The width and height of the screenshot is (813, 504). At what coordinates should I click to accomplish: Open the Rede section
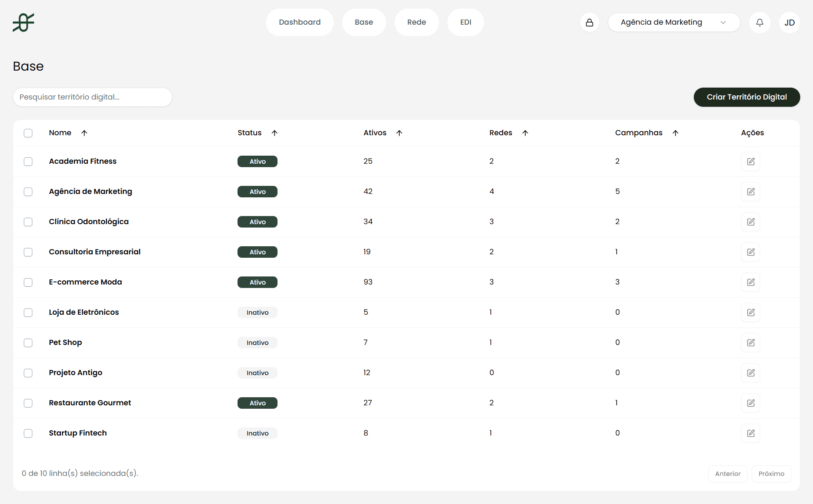click(x=416, y=22)
